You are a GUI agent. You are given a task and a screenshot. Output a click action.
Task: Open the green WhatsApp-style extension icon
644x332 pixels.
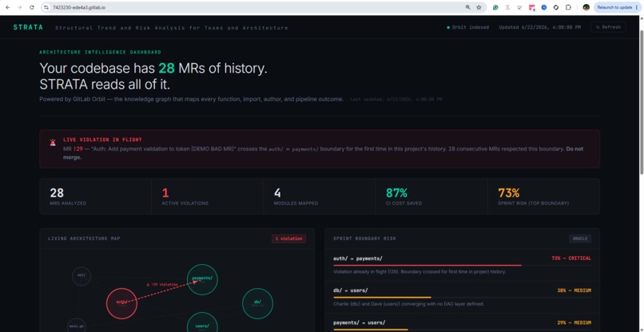(495, 7)
